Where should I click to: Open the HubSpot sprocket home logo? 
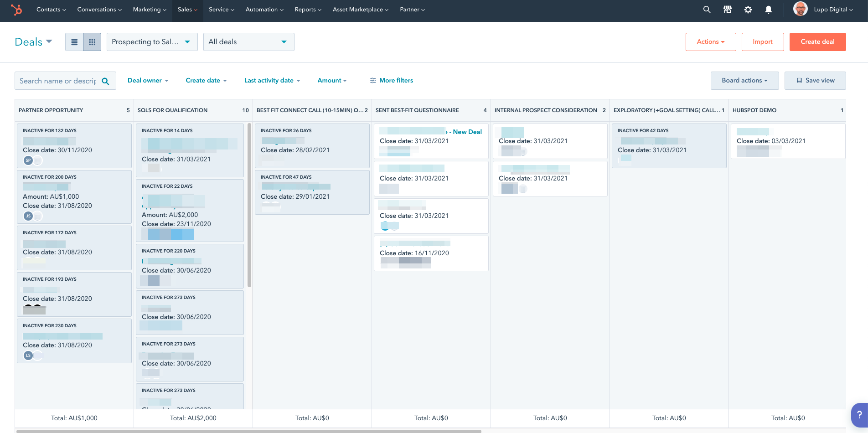[17, 10]
